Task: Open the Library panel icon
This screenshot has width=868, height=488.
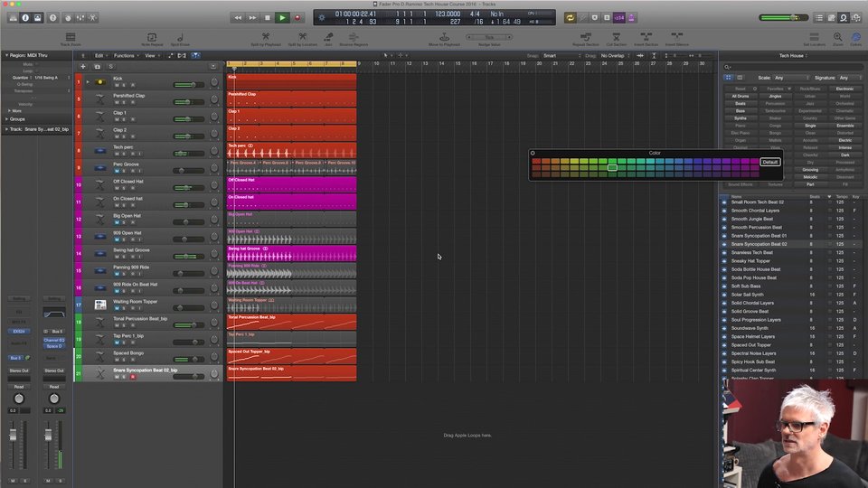Action: [x=13, y=18]
